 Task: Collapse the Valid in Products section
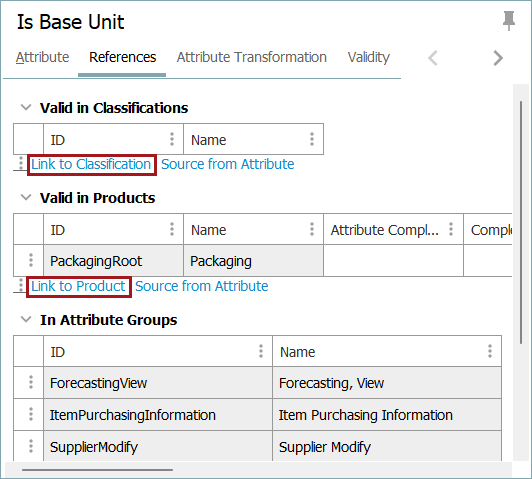point(26,197)
